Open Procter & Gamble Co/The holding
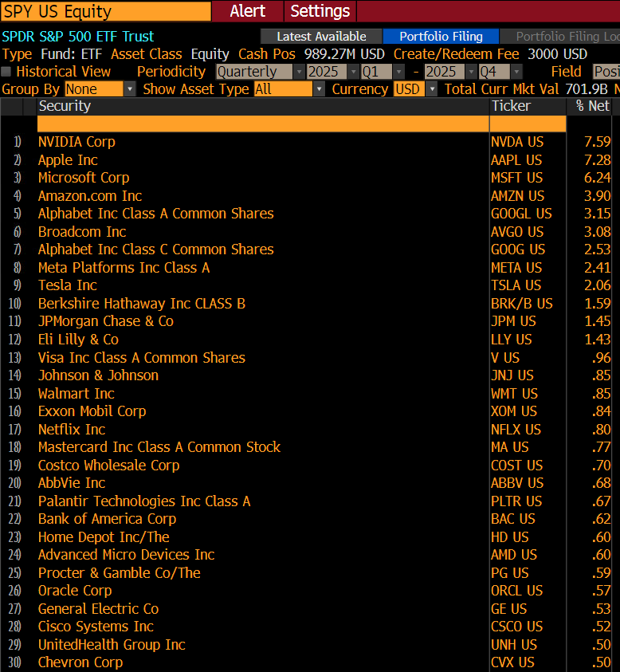 click(119, 573)
